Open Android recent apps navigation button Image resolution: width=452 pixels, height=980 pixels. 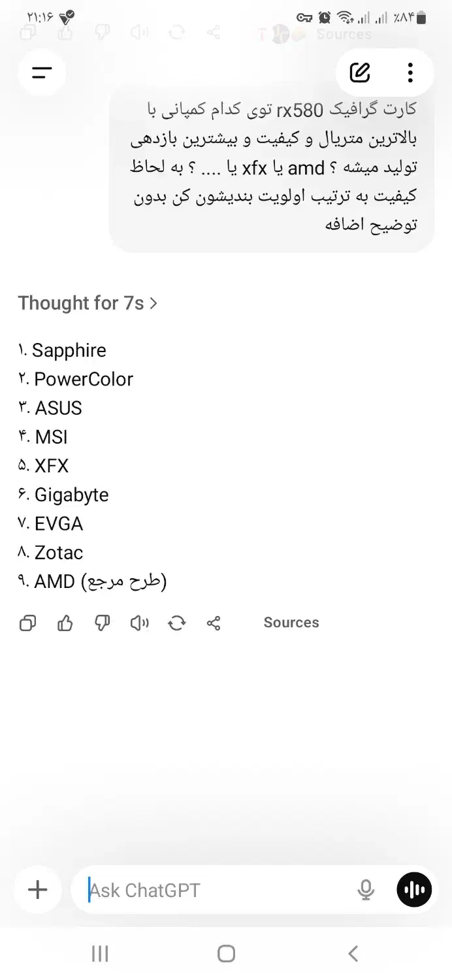[100, 954]
